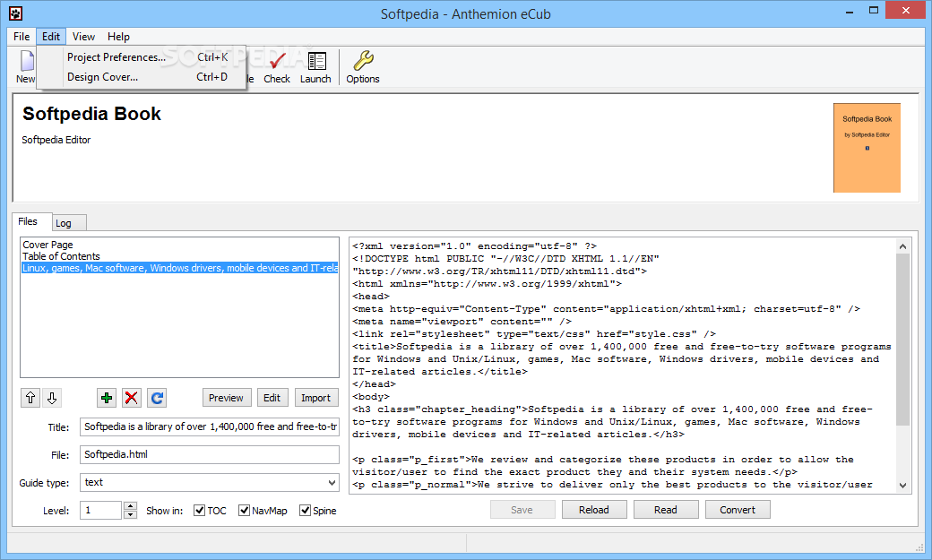The image size is (932, 560).
Task: Click the Check toolbar icon
Action: (x=277, y=66)
